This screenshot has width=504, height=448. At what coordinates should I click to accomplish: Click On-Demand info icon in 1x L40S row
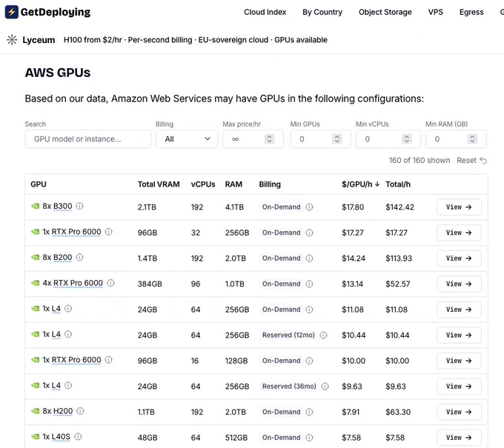coord(309,438)
